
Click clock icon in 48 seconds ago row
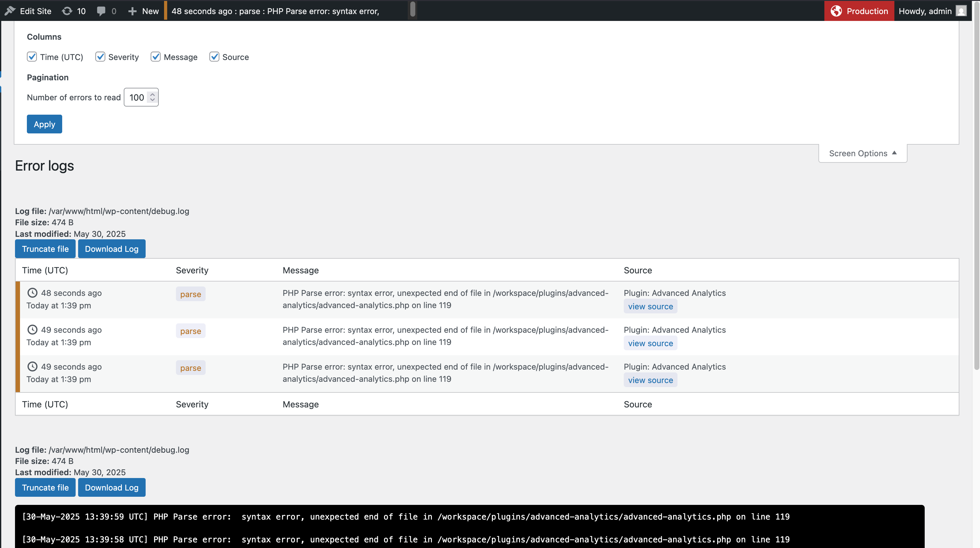pyautogui.click(x=32, y=293)
